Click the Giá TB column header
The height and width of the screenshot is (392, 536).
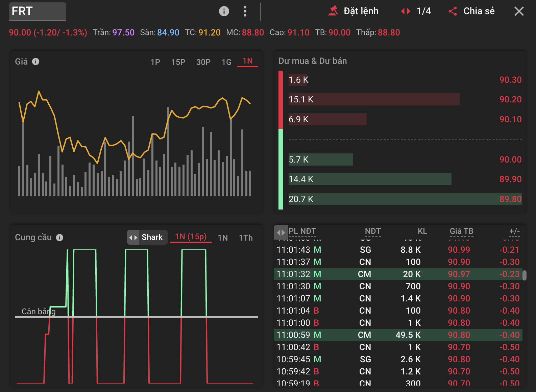click(x=461, y=231)
